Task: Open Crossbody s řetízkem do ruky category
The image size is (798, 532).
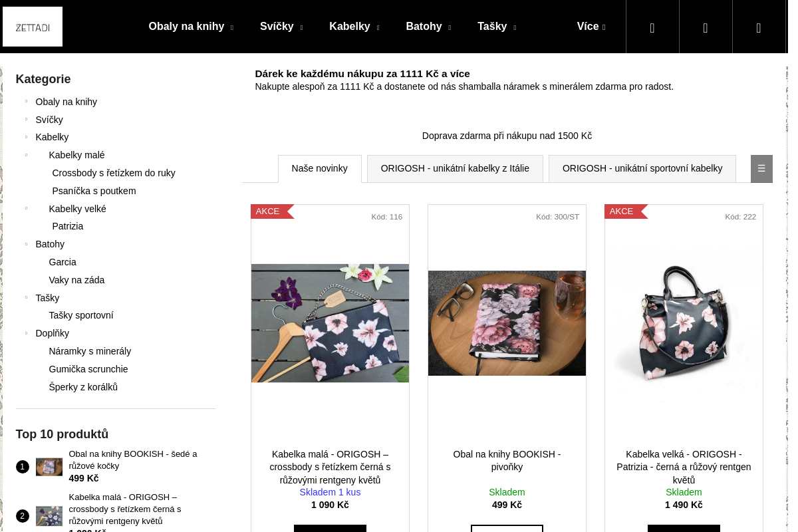Action: [114, 173]
